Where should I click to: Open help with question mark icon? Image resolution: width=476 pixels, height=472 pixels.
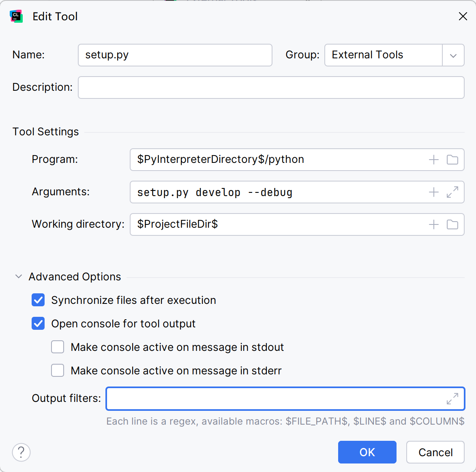[x=21, y=452]
